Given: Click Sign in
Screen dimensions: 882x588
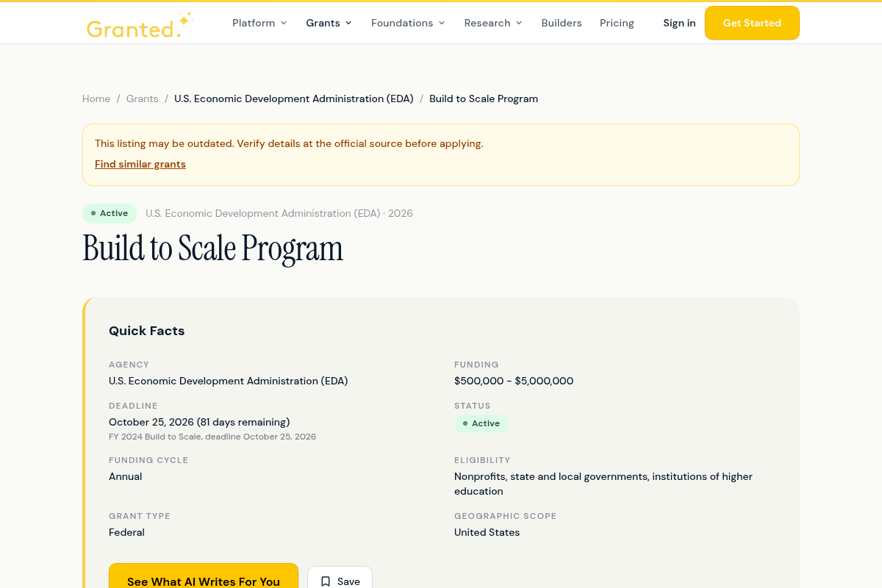Looking at the screenshot, I should pos(679,23).
